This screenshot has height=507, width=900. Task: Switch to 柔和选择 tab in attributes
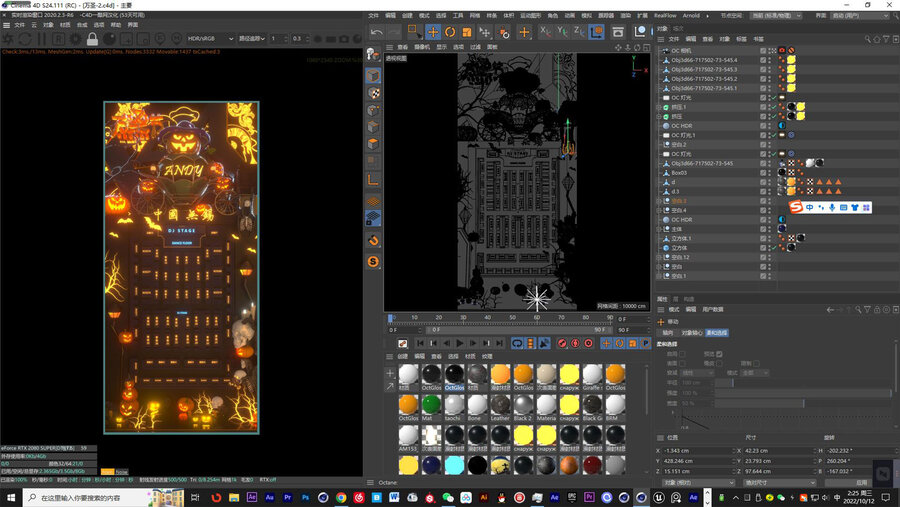[717, 332]
